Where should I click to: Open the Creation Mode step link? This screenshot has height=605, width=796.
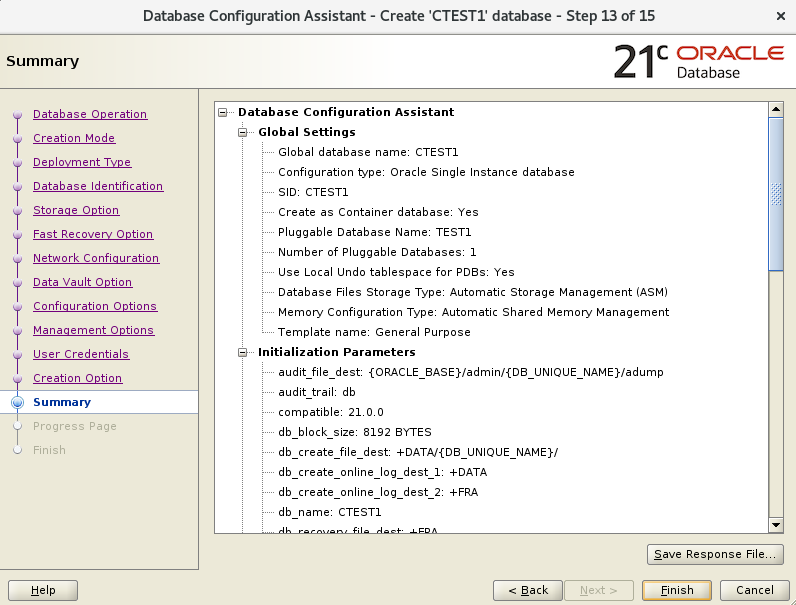pyautogui.click(x=74, y=138)
